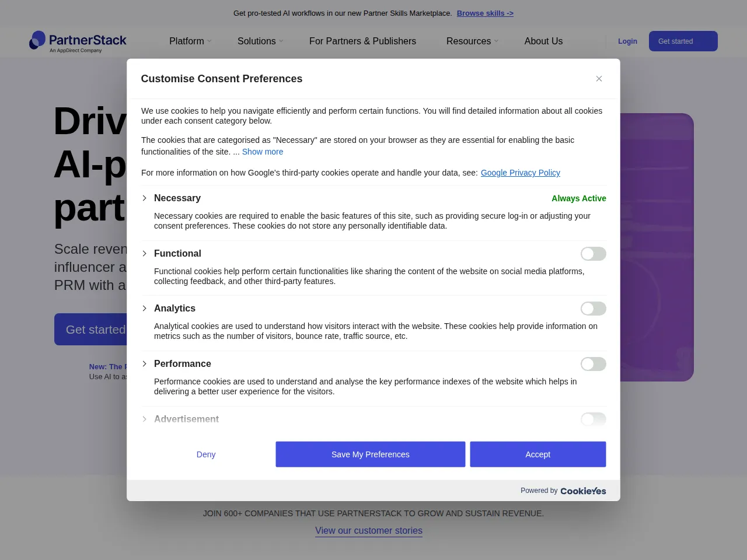
Task: Expand the Advertisement cookies chevron
Action: 145,419
